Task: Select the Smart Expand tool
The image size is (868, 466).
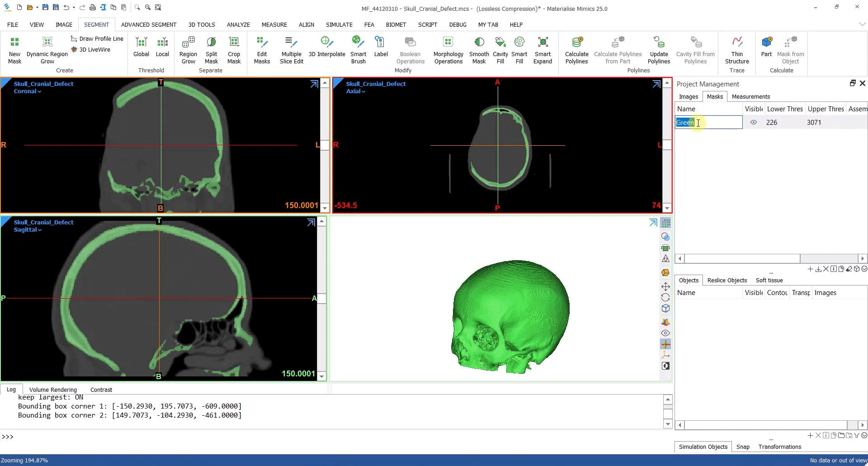Action: pos(542,50)
